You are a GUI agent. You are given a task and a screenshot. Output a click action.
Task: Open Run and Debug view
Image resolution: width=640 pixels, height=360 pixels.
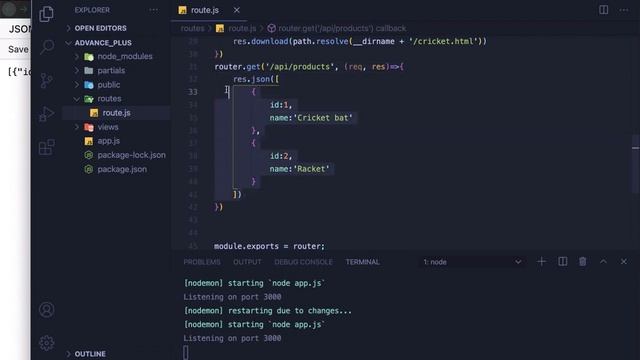pos(47,114)
